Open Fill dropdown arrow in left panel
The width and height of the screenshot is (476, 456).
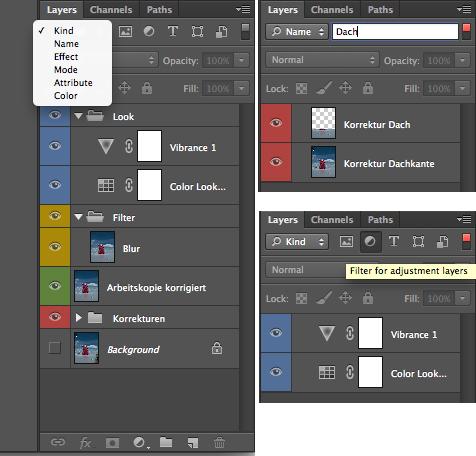click(242, 89)
